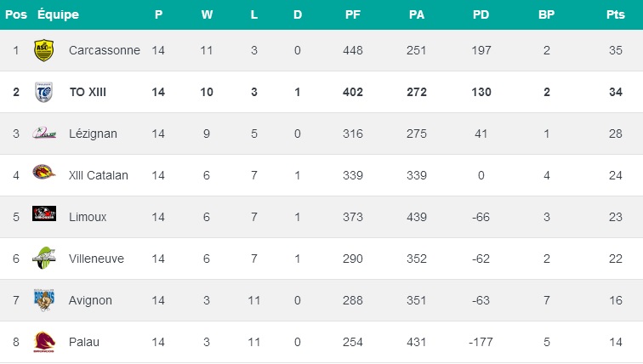This screenshot has width=643, height=364.
Task: Select the Palau team name
Action: tap(84, 342)
